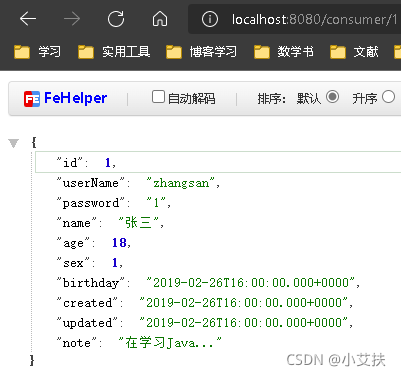Click the FeHelper logo icon
This screenshot has width=401, height=376.
(x=32, y=99)
